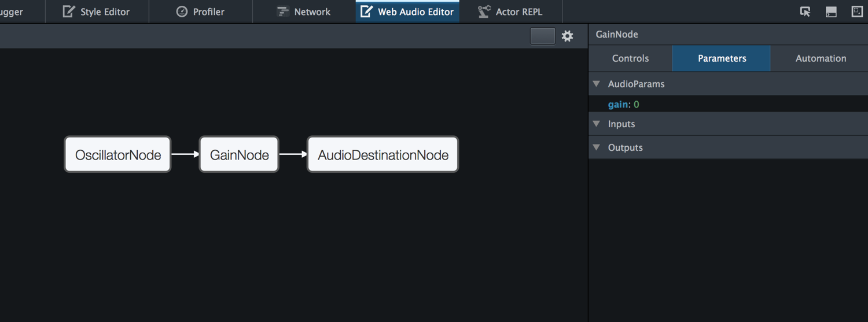Click the pencil icon in Web Audio Editor tab
The width and height of the screenshot is (868, 322).
366,12
